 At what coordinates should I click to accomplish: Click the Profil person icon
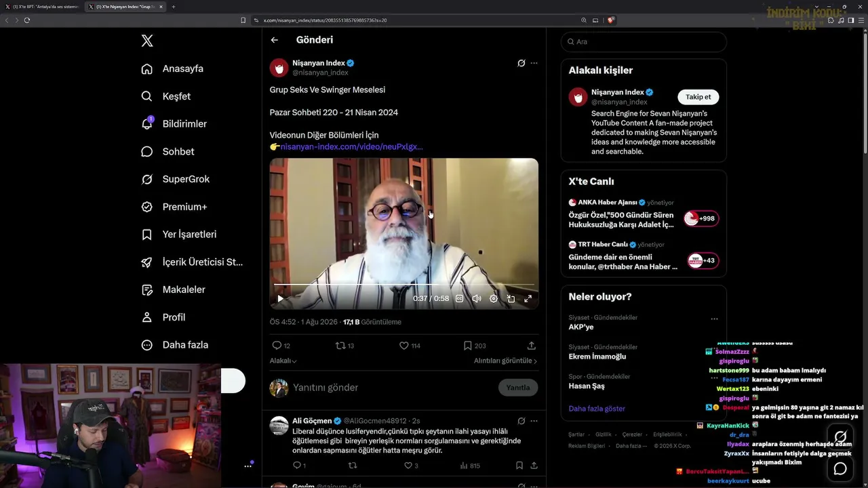146,317
